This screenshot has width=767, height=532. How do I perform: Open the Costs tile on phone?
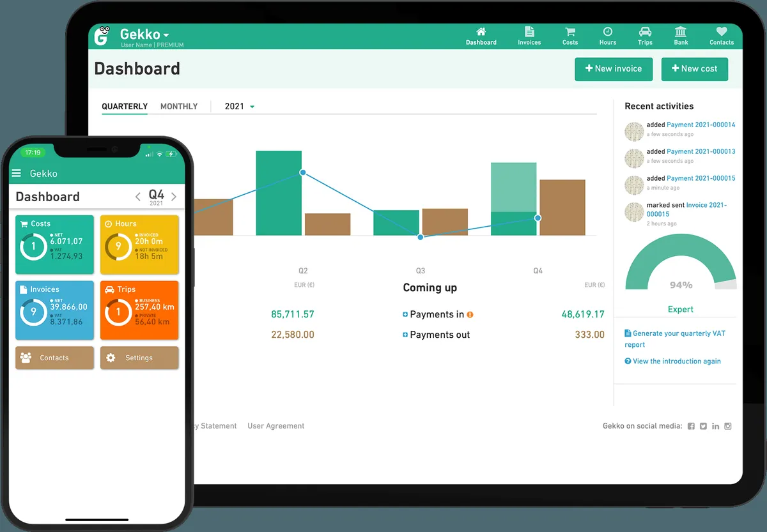[x=54, y=245]
